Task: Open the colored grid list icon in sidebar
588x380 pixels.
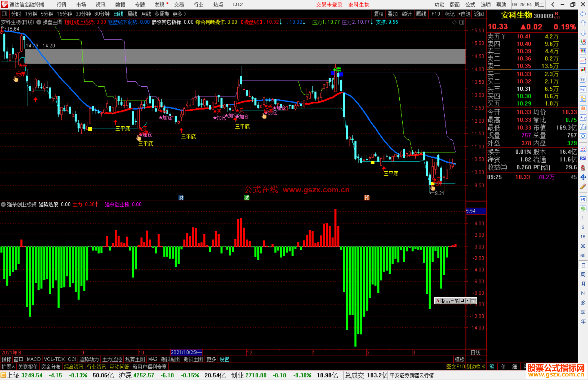Action: click(583, 51)
